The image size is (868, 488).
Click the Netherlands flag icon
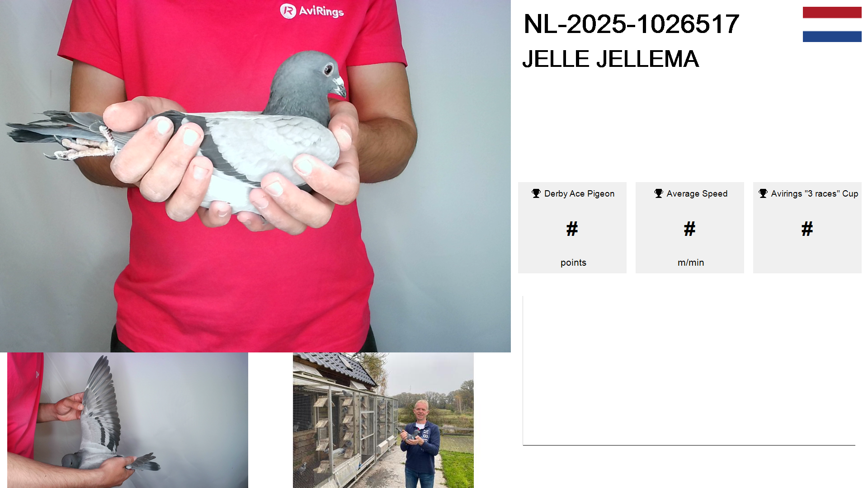[832, 24]
